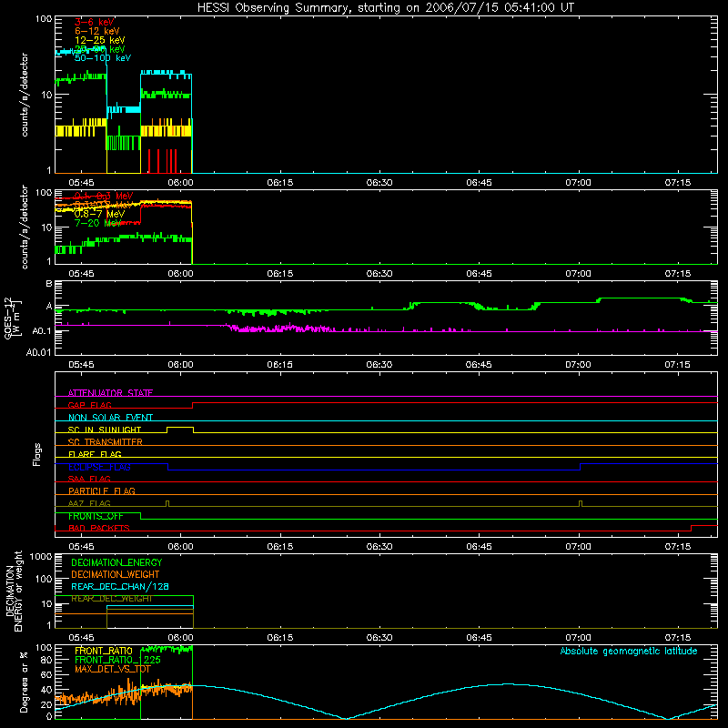The width and height of the screenshot is (728, 728).
Task: Click the GOES-12 vertical axis title
Action: click(12, 318)
